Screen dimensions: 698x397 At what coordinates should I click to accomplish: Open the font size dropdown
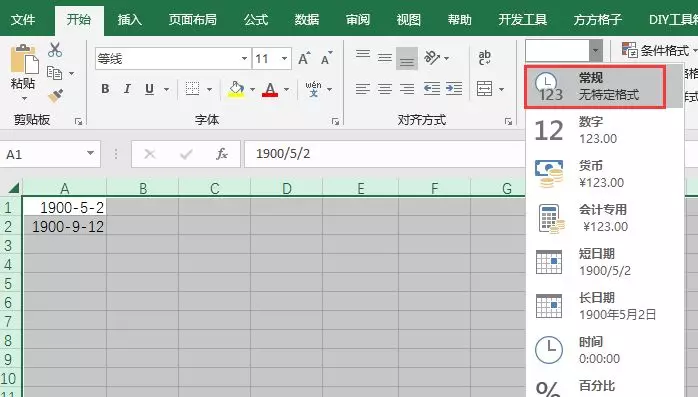[284, 58]
